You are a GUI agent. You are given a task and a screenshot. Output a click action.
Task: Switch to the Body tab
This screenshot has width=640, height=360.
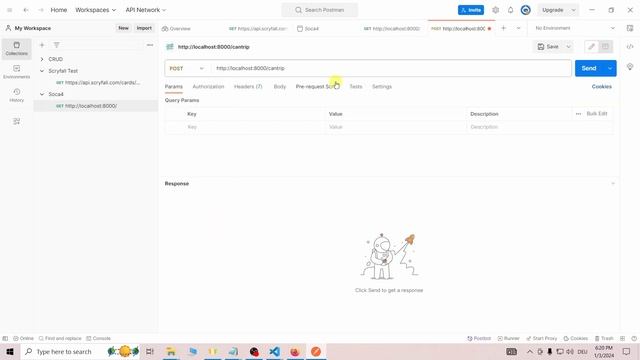click(280, 87)
